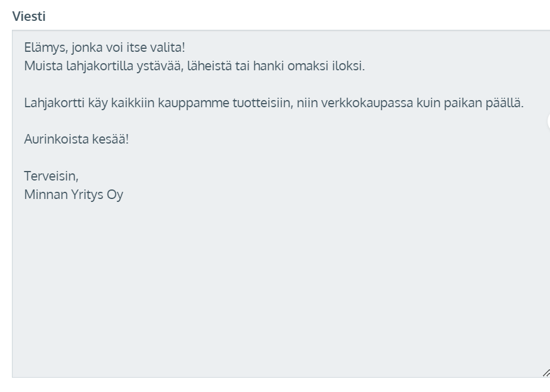Click the partially visible white round button

click(549, 122)
